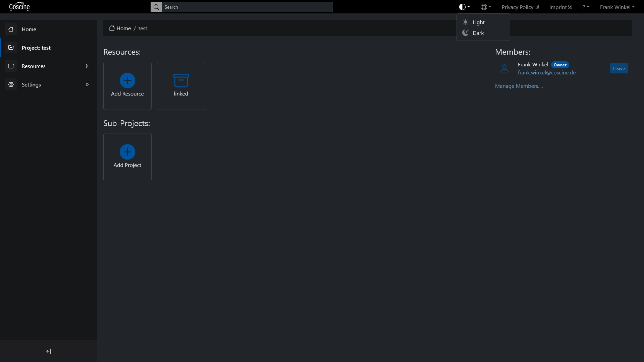
Task: Open the language globe dropdown
Action: [485, 7]
